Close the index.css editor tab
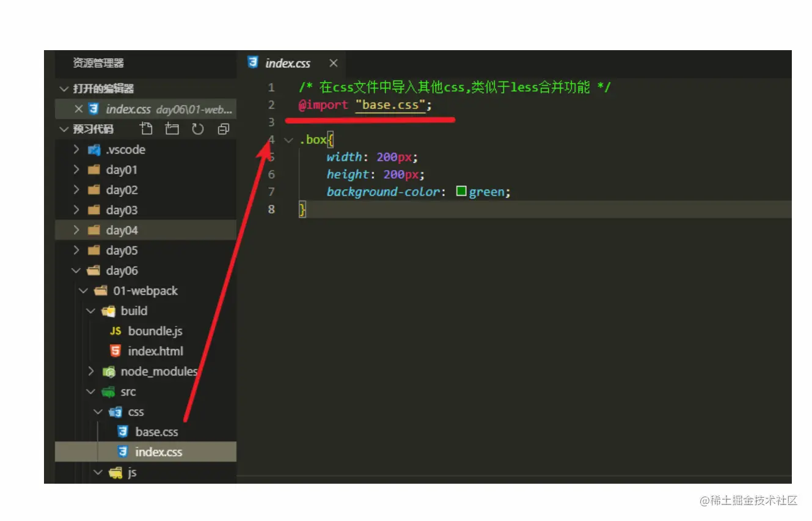 pyautogui.click(x=333, y=63)
